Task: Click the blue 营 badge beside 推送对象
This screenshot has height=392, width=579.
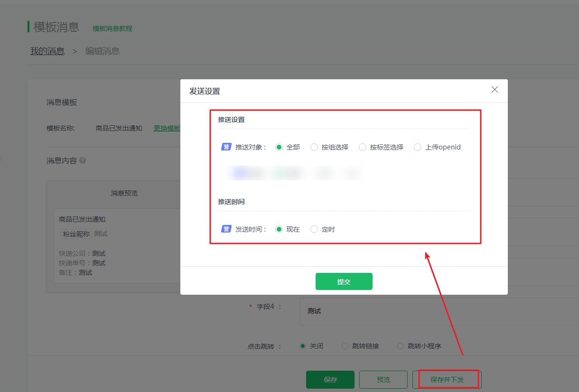Action: pyautogui.click(x=226, y=147)
